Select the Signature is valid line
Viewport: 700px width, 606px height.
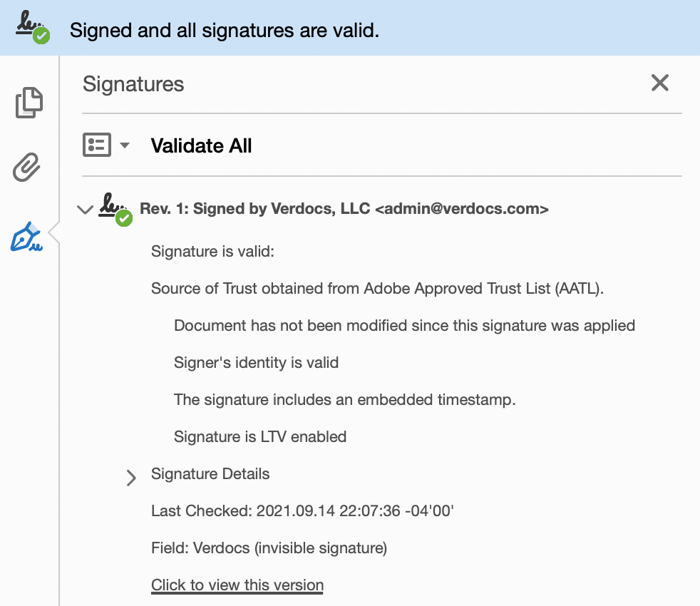[x=212, y=252]
